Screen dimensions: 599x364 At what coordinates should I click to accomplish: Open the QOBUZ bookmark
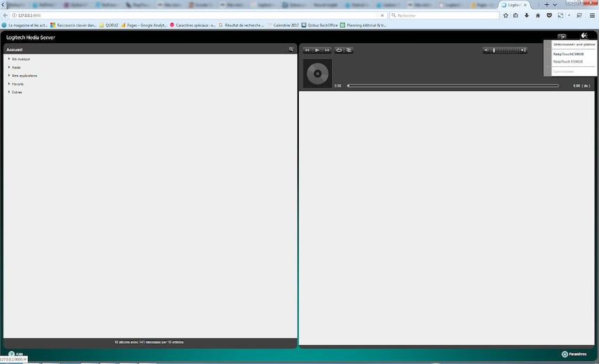point(109,25)
